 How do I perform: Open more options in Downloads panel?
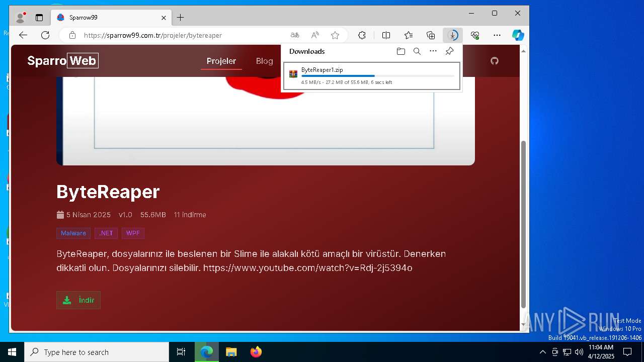[x=433, y=51]
